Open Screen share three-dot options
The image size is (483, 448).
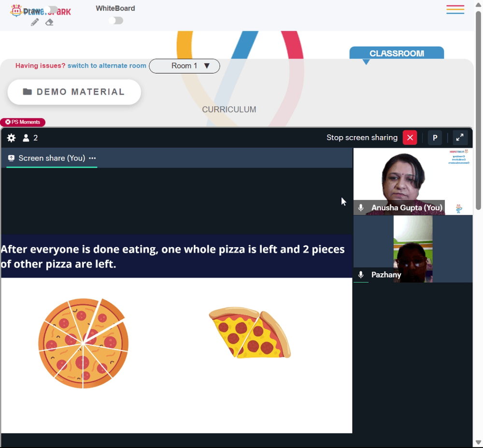point(92,158)
